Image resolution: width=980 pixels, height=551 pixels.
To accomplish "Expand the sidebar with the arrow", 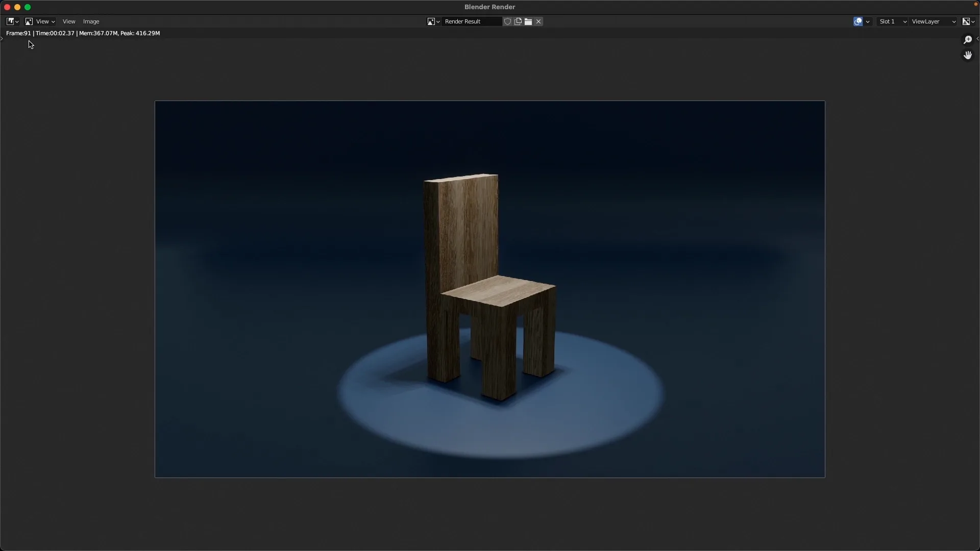I will pyautogui.click(x=977, y=39).
